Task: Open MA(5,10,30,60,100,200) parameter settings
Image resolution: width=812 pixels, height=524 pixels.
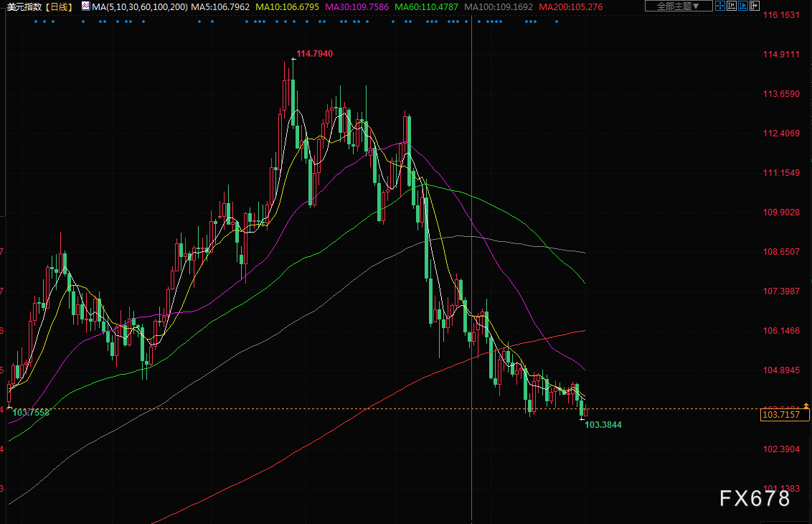Action: point(139,6)
